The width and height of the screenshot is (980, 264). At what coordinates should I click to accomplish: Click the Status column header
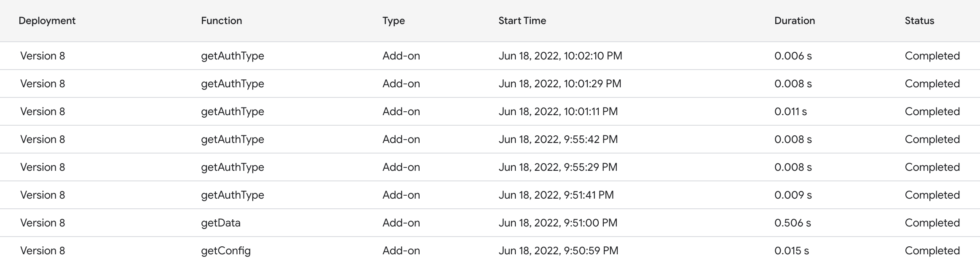(919, 21)
